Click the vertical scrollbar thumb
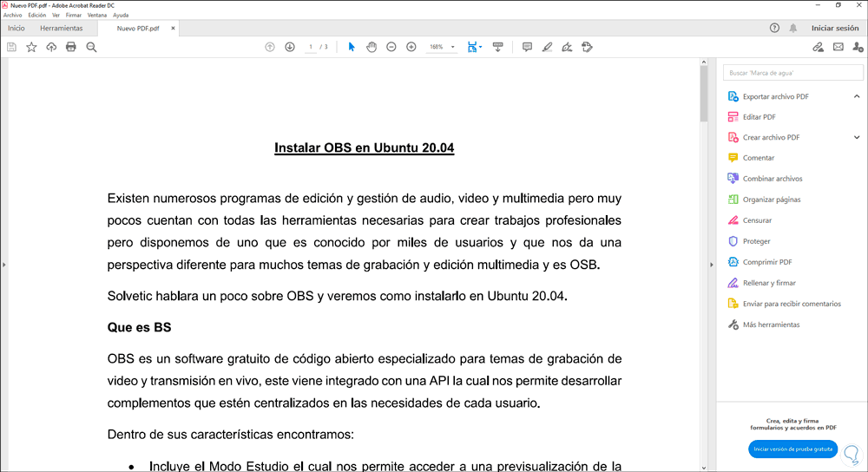The height and width of the screenshot is (472, 868). point(704,93)
